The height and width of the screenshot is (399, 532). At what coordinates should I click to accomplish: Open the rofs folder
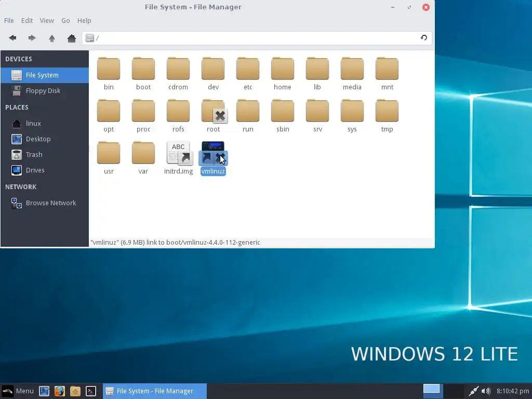(x=178, y=116)
